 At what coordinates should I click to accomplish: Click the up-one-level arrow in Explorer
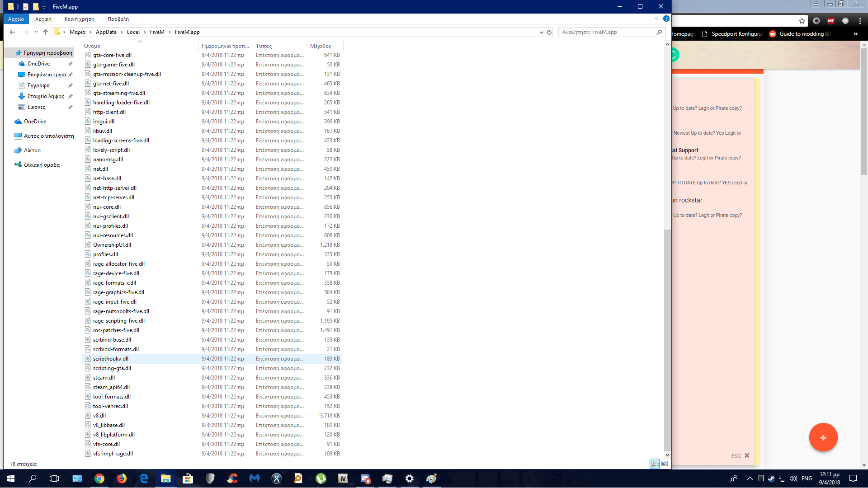coord(46,32)
